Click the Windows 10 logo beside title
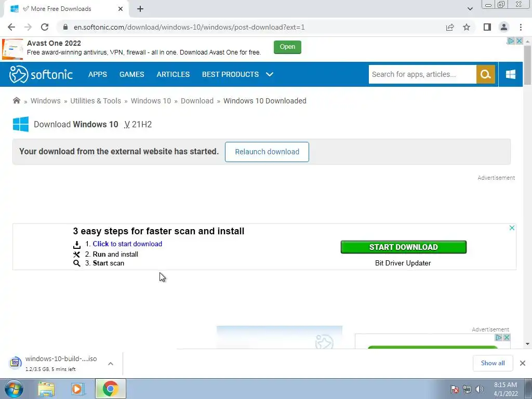532x399 pixels. (x=21, y=124)
